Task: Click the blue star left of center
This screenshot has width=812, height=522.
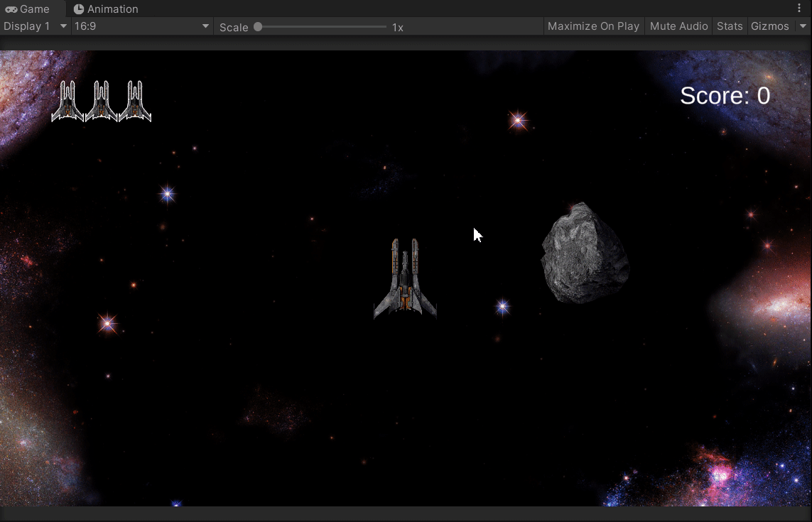Action: (x=166, y=194)
